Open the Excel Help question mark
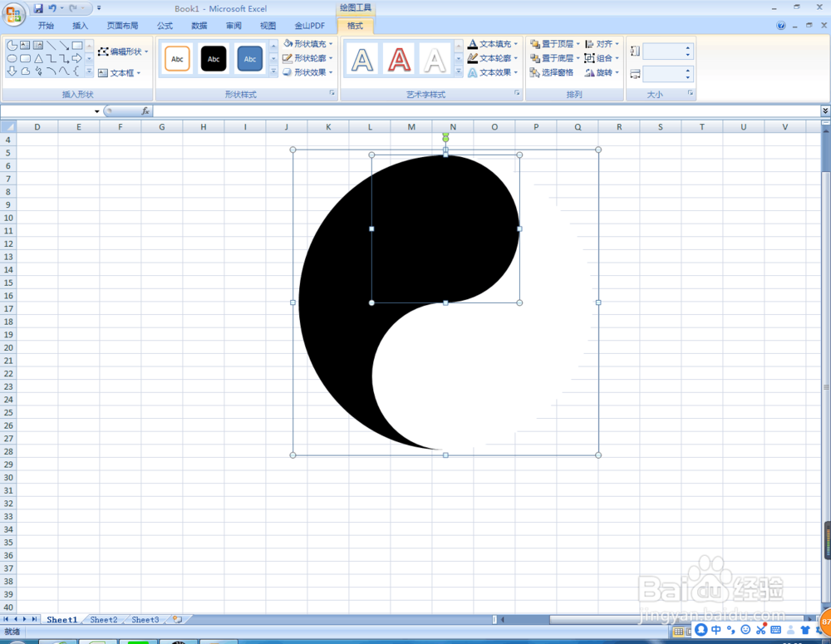The width and height of the screenshot is (831, 644). 780,26
